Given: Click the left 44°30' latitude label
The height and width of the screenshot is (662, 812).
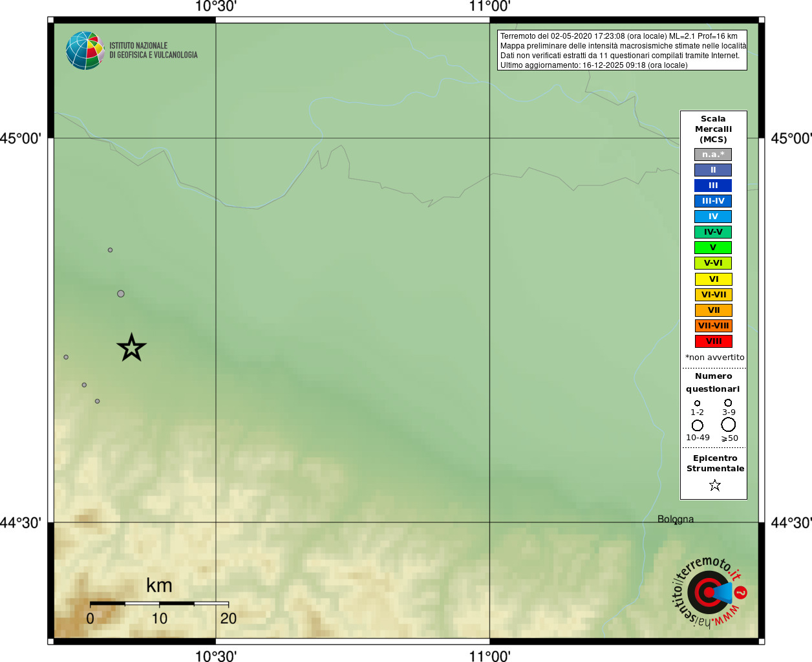Looking at the screenshot, I should pyautogui.click(x=21, y=522).
